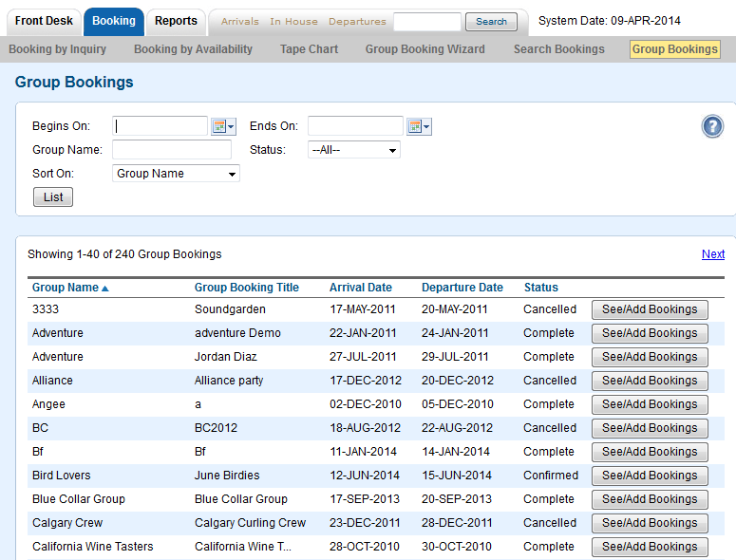Viewport: 736px width, 560px height.
Task: Click the Ends On date field
Action: point(355,125)
